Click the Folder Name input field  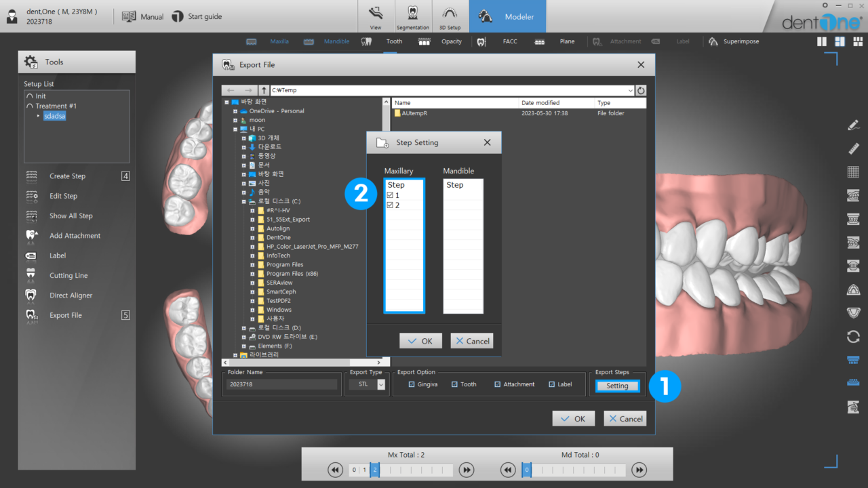click(x=281, y=385)
